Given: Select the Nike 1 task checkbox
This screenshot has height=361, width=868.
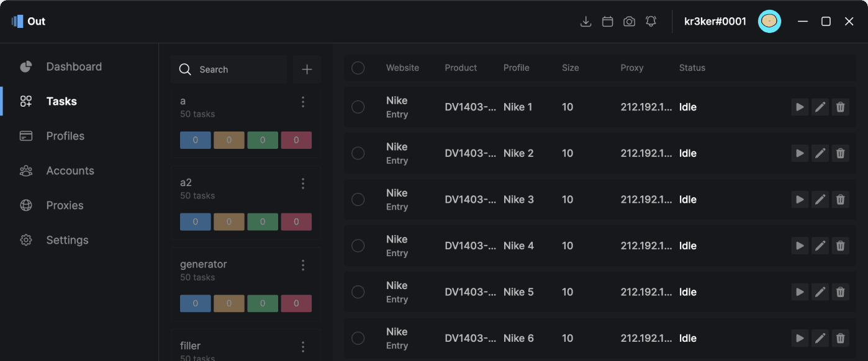Looking at the screenshot, I should 358,107.
